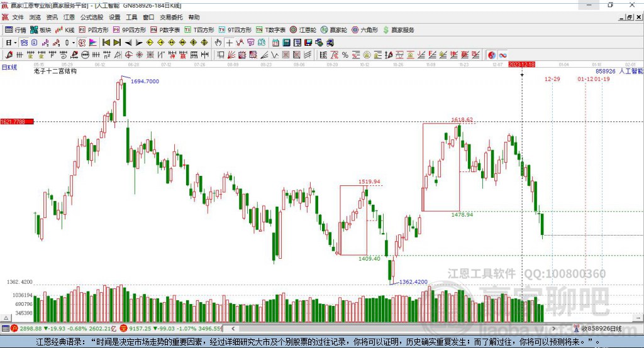Click the horizontal scrollbar left arrow
This screenshot has width=644, height=348.
[x=233, y=329]
